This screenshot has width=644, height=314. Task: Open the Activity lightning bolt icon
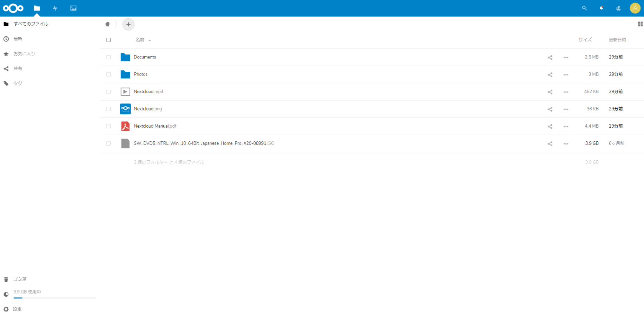coord(55,8)
